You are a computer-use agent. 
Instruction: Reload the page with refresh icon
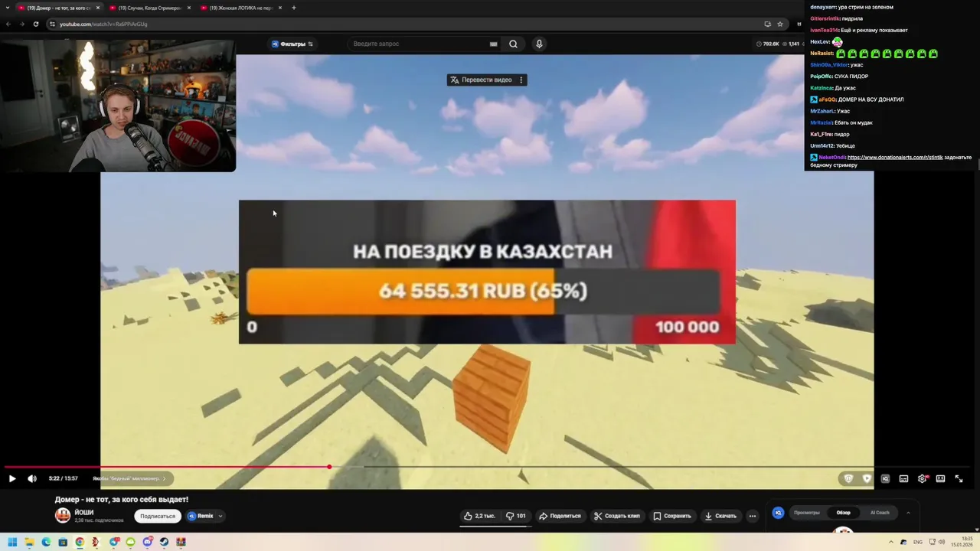(x=35, y=24)
